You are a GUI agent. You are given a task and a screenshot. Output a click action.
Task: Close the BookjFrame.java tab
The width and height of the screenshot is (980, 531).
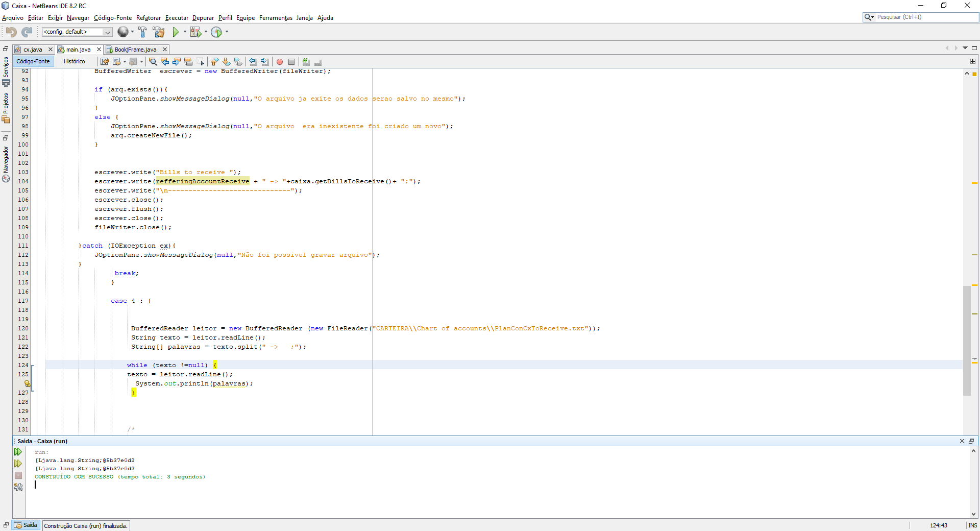165,50
